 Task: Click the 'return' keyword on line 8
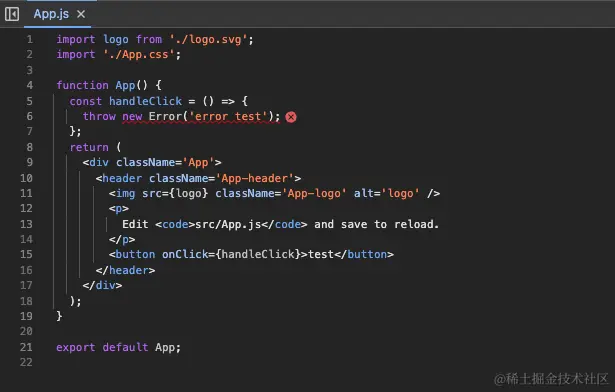coord(89,147)
